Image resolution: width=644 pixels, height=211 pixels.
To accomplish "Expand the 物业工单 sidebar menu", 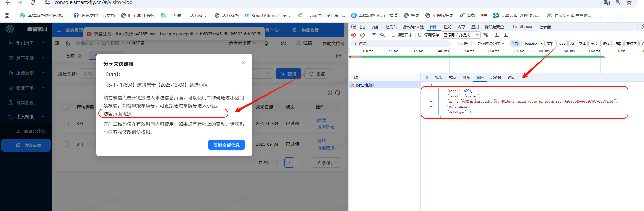I will 26,88.
